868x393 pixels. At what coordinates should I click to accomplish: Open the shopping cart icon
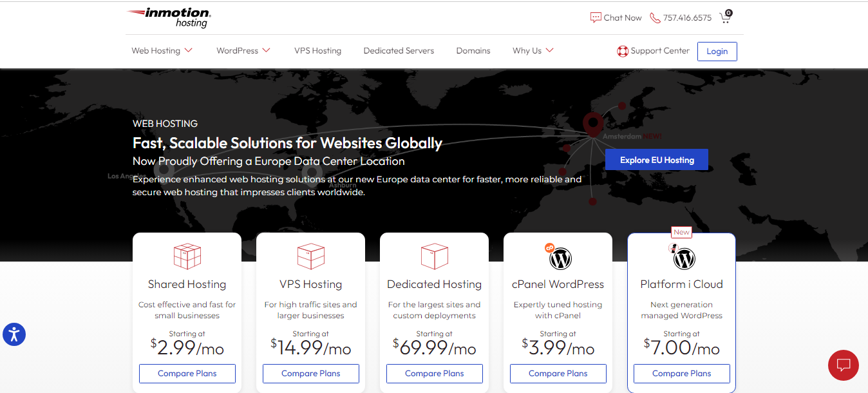coord(725,17)
